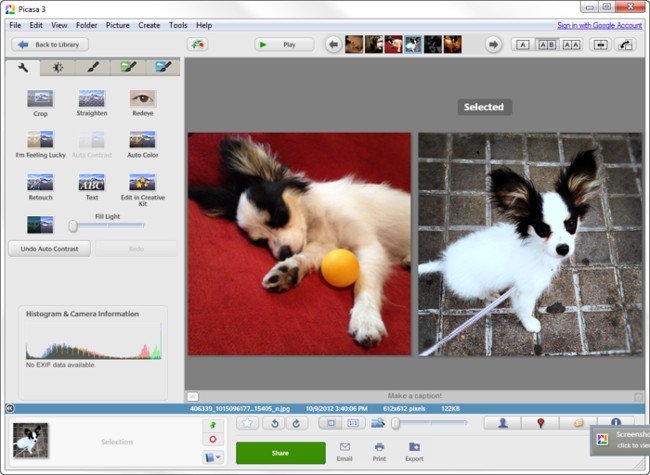Click Sign in with Google Account link
650x475 pixels.
pos(600,25)
